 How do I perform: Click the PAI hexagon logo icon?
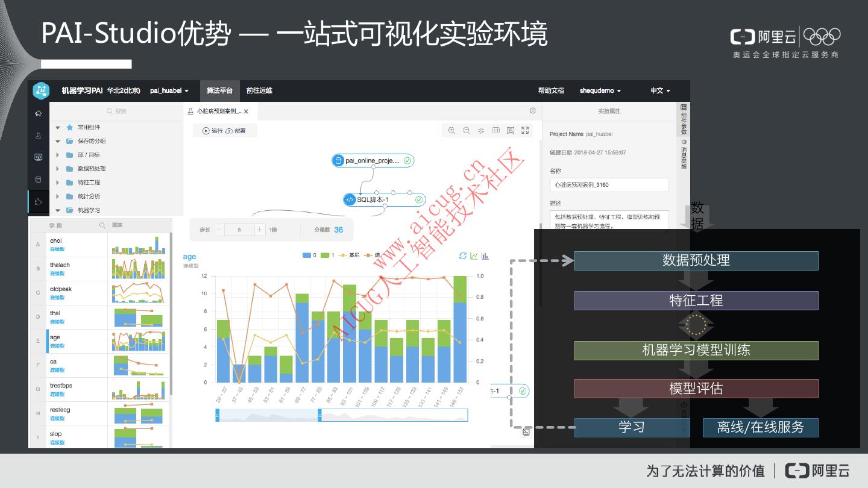40,91
